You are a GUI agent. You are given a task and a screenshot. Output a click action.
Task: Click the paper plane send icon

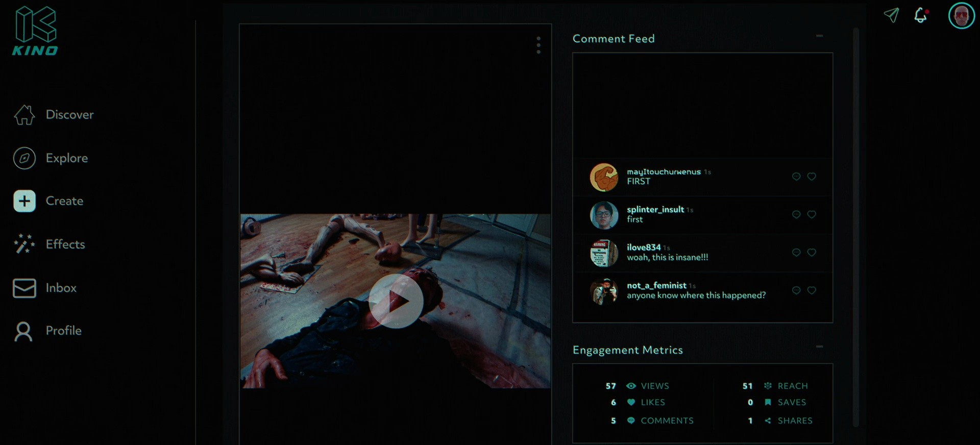point(891,15)
